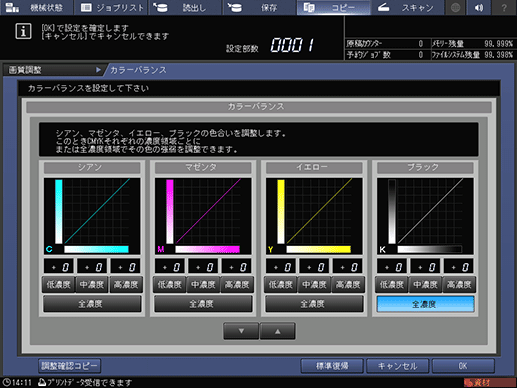Viewport: 517px width, 388px height.
Task: Select 高濃度 under ブラック
Action: pyautogui.click(x=459, y=285)
